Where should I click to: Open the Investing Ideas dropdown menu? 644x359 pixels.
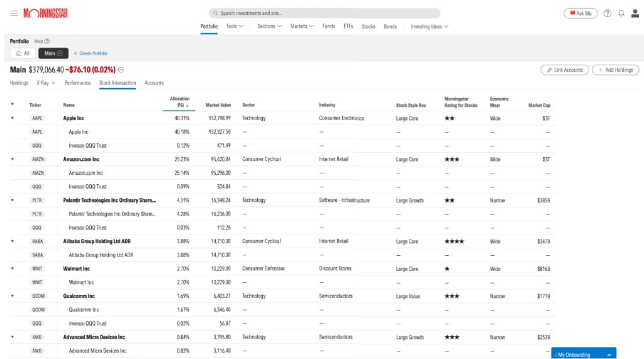[429, 26]
